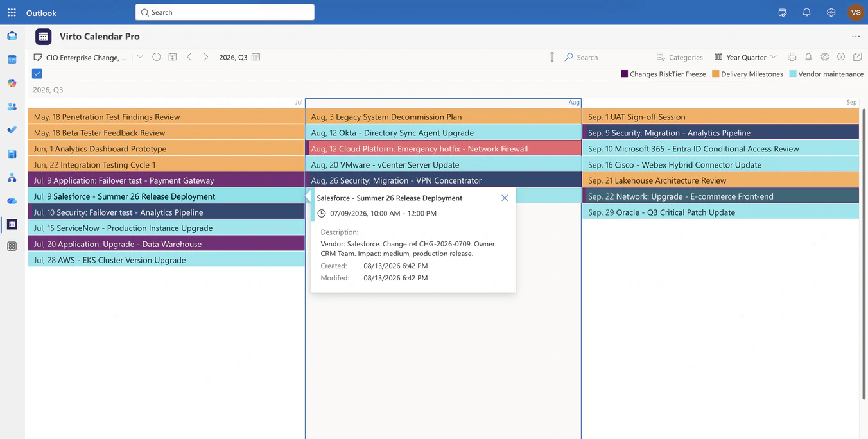Viewport: 868px width, 439px height.
Task: Open Copilot in the left sidebar
Action: click(x=12, y=83)
